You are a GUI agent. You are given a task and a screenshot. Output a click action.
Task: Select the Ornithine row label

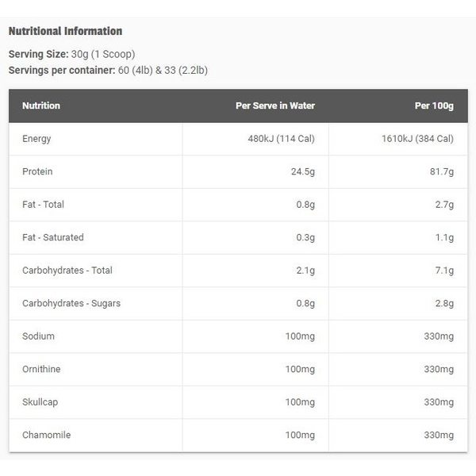tap(41, 369)
